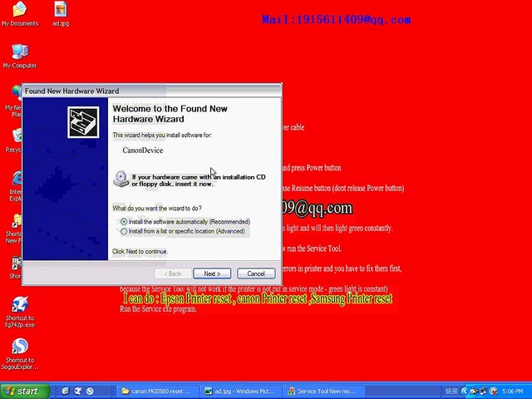Switch to canon MG5580 reset folder taskbar item
Image resolution: width=532 pixels, height=399 pixels.
(157, 392)
